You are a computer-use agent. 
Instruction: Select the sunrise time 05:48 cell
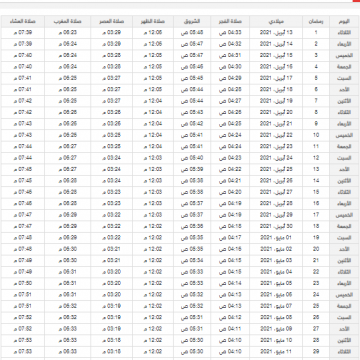coord(192,33)
